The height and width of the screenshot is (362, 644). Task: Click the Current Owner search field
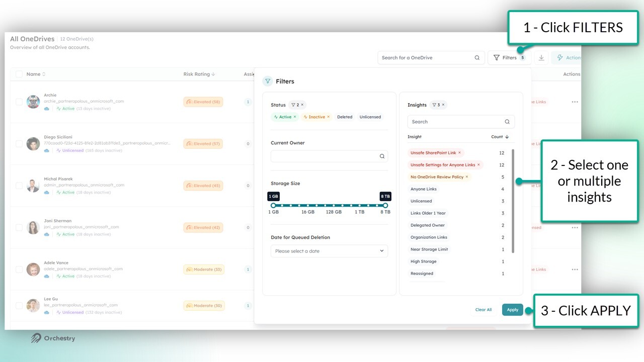pos(329,156)
